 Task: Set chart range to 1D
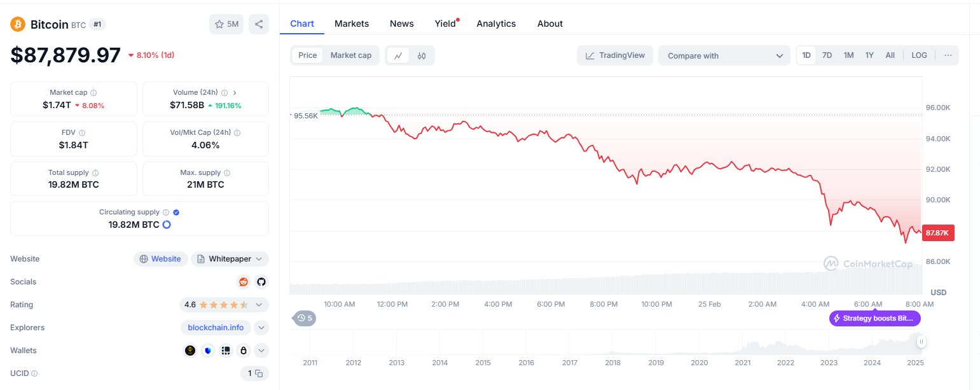point(806,55)
